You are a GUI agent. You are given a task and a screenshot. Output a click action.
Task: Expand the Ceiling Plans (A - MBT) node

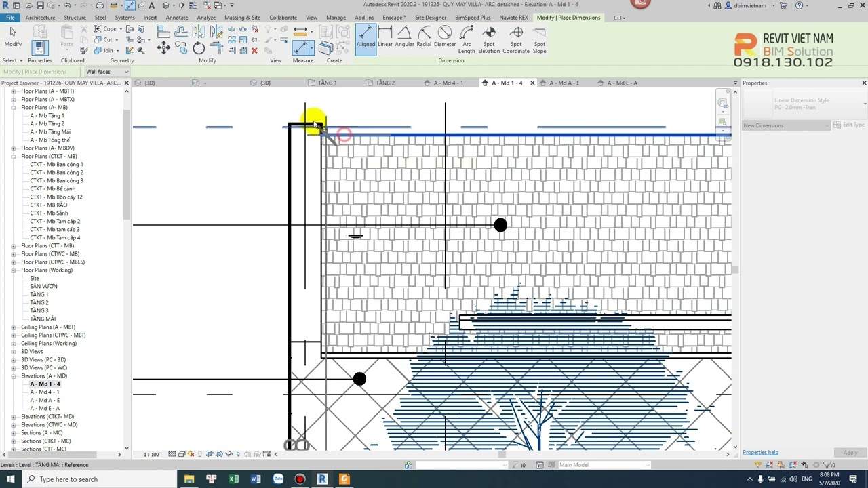(x=13, y=327)
